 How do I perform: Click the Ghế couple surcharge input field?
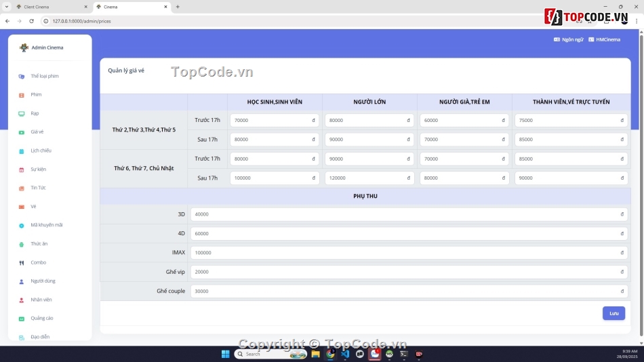point(408,291)
